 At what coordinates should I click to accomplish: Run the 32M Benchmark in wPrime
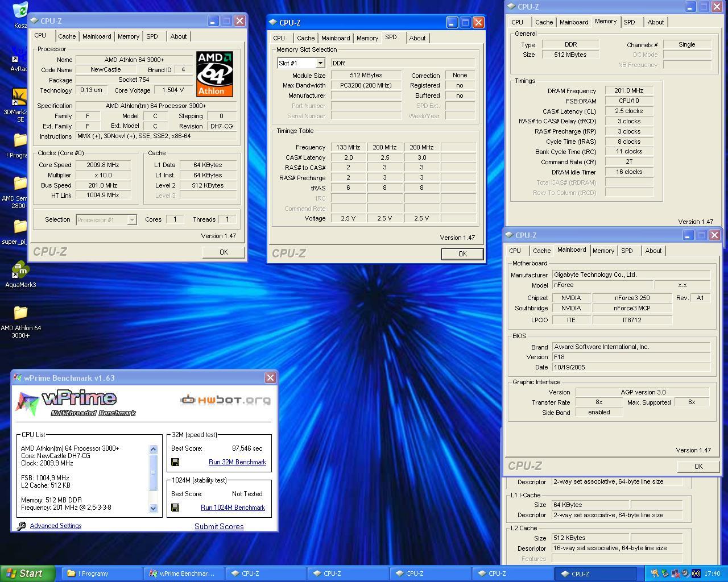point(237,462)
